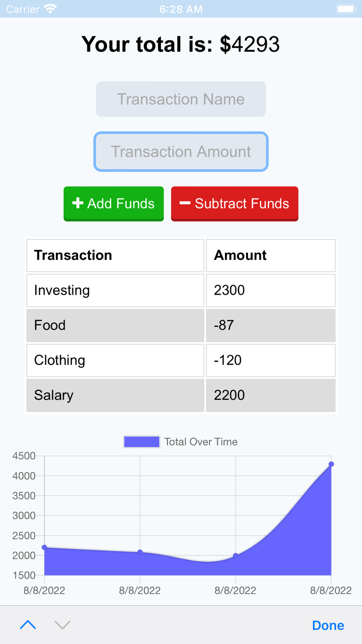Select the first chart data point
The height and width of the screenshot is (644, 362).
(x=44, y=547)
